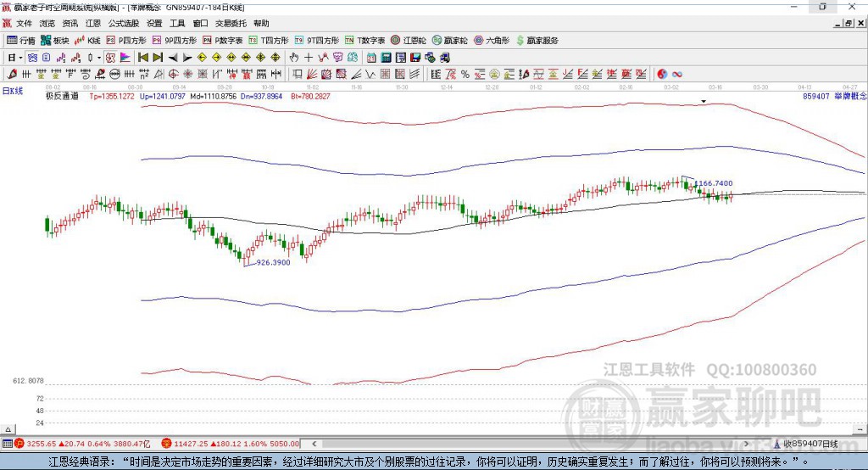
Task: Open the T数字表 tool
Action: coord(364,41)
